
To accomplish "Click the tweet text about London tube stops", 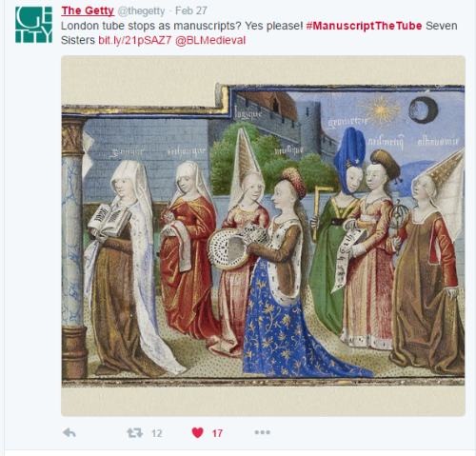I will (x=182, y=26).
